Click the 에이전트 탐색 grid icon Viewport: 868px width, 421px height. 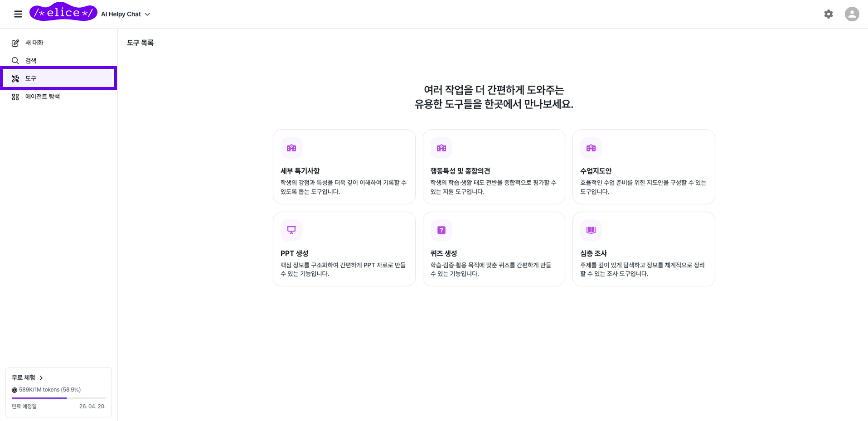pos(15,96)
